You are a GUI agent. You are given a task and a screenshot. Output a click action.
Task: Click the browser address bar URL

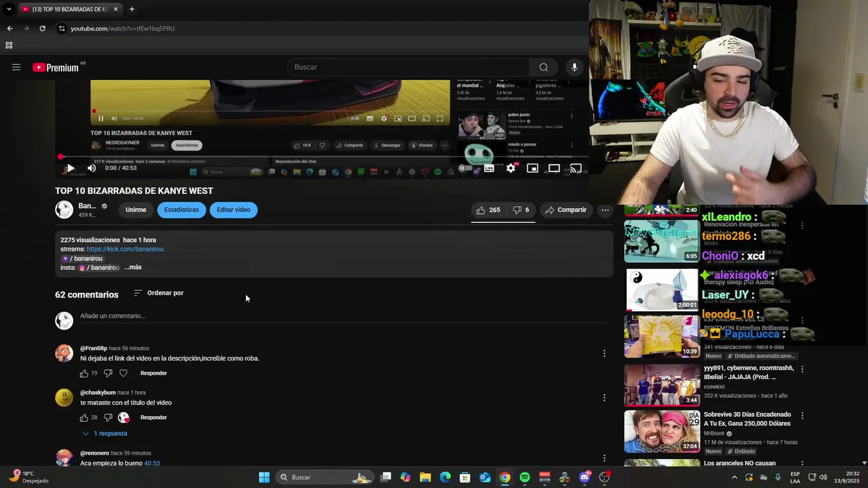(x=123, y=28)
